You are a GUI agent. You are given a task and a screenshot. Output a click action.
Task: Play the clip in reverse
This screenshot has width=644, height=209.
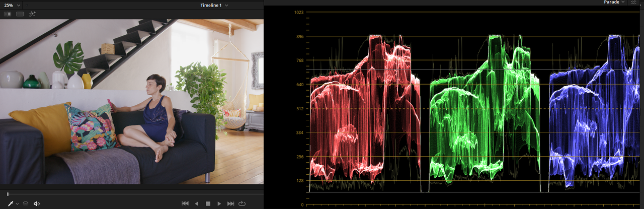[x=197, y=203]
